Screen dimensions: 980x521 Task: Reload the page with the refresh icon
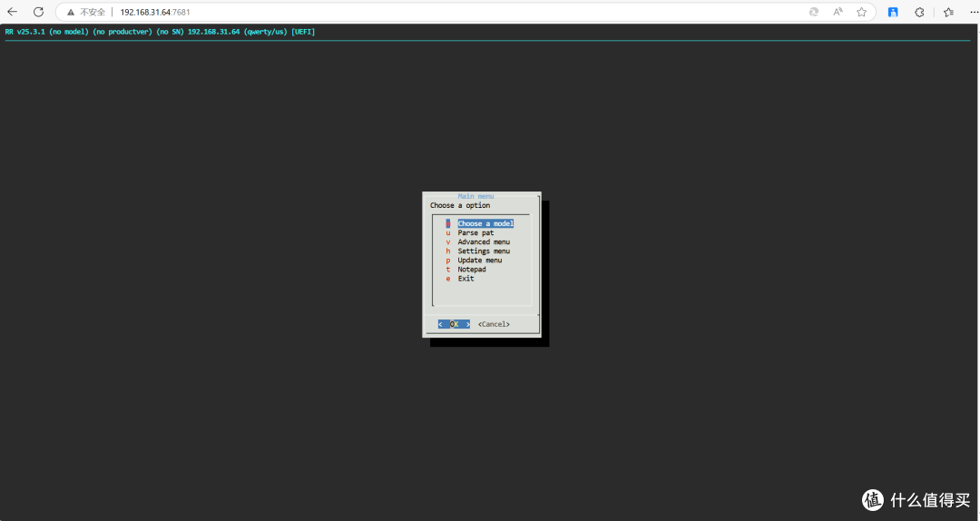coord(38,12)
